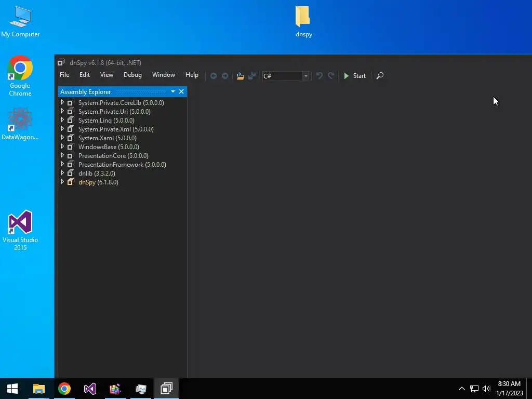Screen dimensions: 532x399
Task: Select dnlib (3.3.2.0) assembly
Action: [x=97, y=173]
